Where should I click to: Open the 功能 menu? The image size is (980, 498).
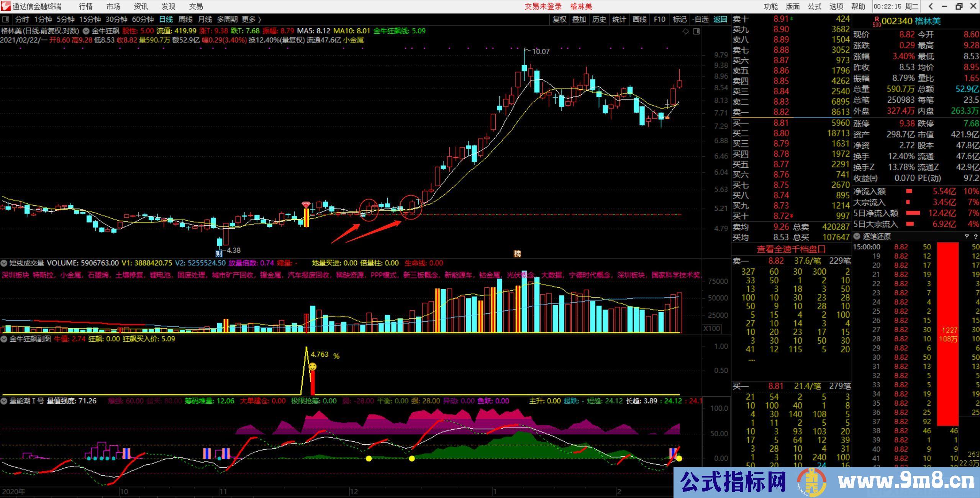tap(771, 7)
